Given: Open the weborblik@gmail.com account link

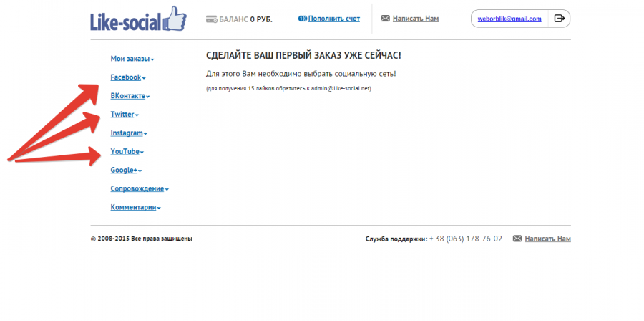Looking at the screenshot, I should 509,19.
